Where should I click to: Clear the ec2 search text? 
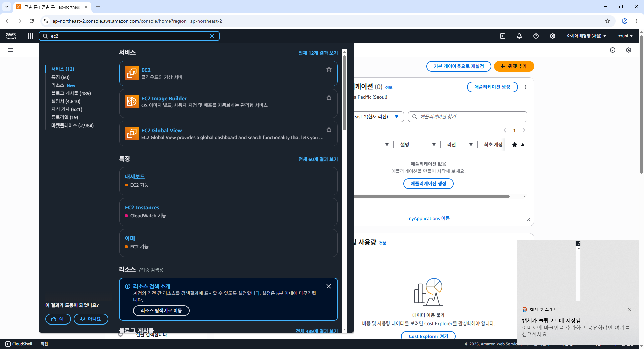point(212,36)
